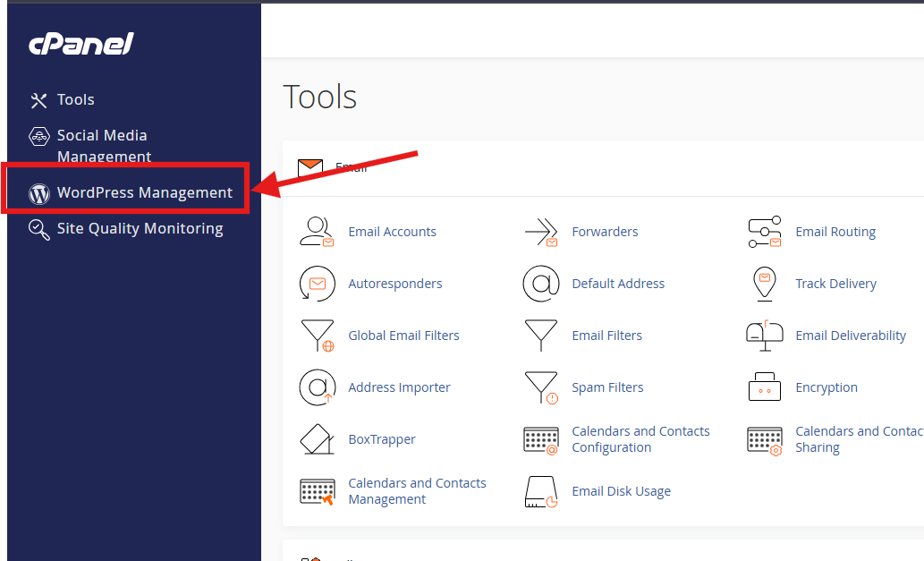Open Calendars and Contacts Configuration link
The width and height of the screenshot is (924, 561).
click(x=640, y=439)
